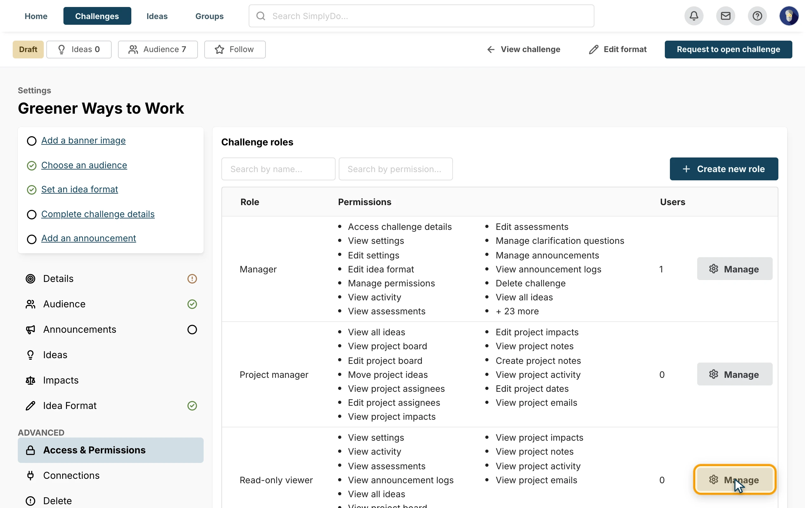Click check circle beside Set an idea format
Image resolution: width=812 pixels, height=508 pixels.
pos(31,190)
